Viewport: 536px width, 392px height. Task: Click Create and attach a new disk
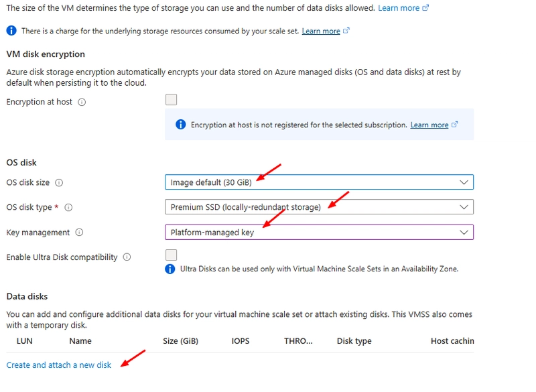point(59,365)
